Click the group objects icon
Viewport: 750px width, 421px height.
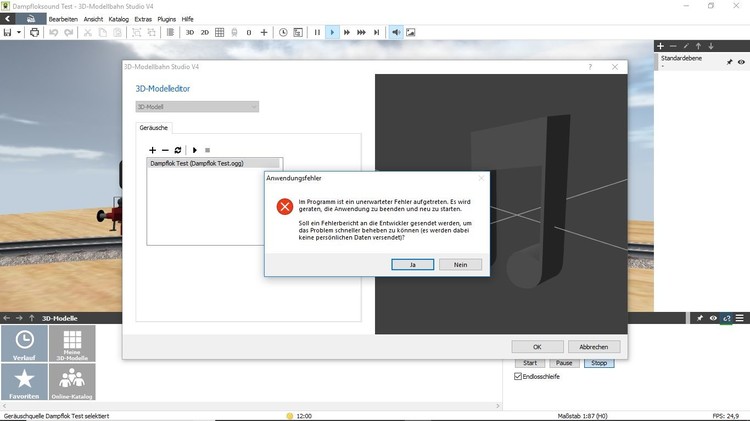pos(136,33)
